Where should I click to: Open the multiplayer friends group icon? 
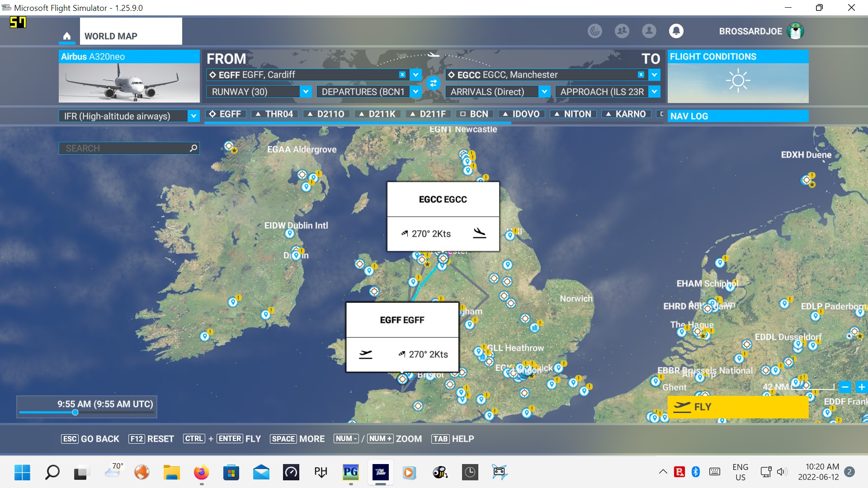[622, 31]
